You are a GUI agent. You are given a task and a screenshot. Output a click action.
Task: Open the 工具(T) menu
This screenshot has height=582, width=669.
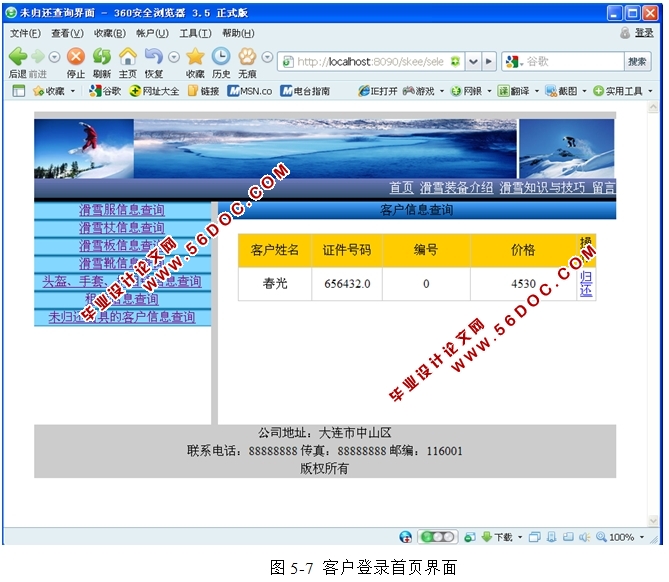195,33
